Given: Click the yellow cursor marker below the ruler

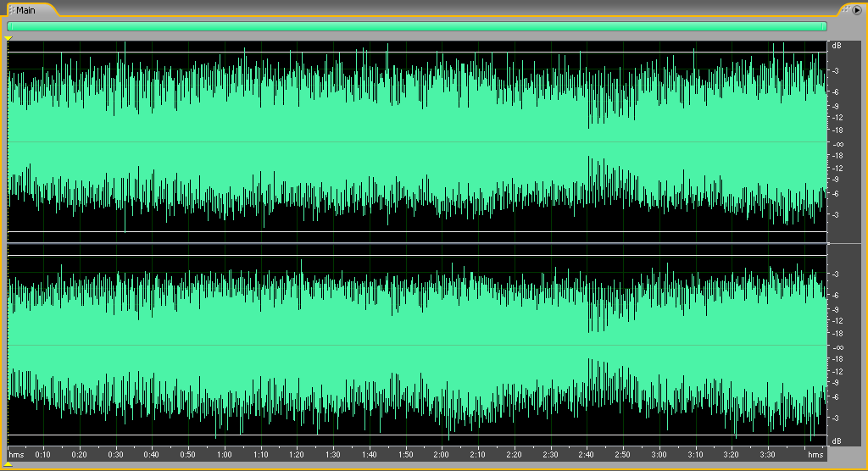Looking at the screenshot, I should click(x=8, y=464).
